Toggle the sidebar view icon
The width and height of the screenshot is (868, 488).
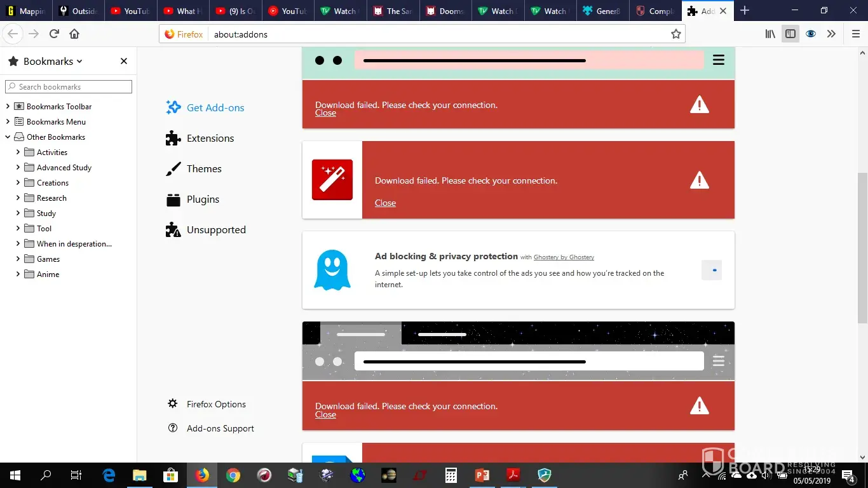tap(790, 34)
